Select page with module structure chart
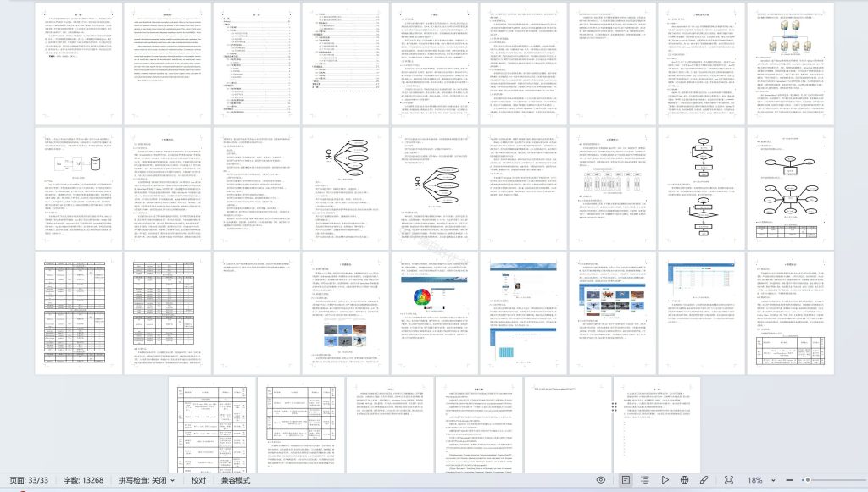The height and width of the screenshot is (492, 868). [x=612, y=189]
